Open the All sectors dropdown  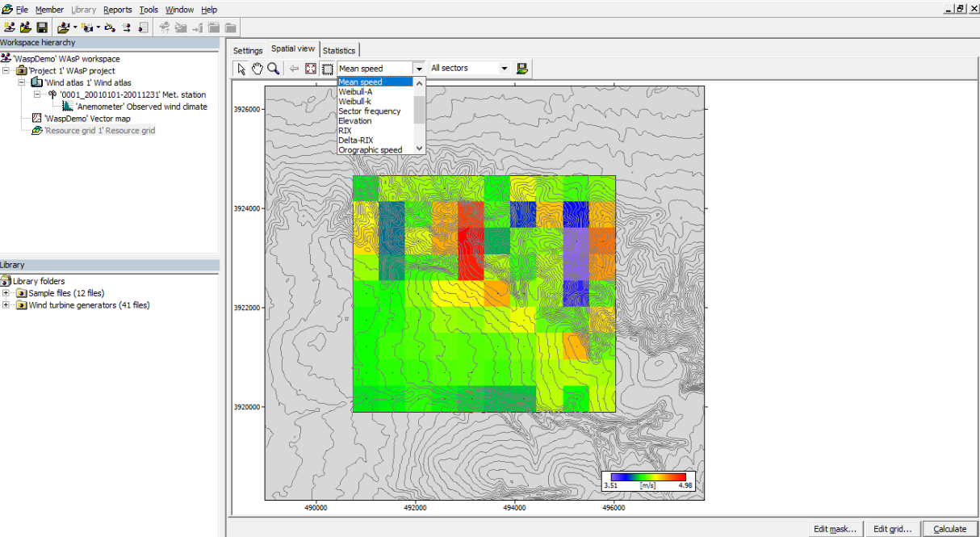pyautogui.click(x=505, y=69)
